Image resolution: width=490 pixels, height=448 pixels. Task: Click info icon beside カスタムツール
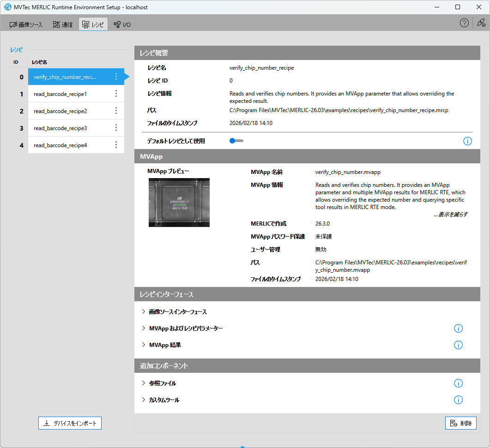(458, 400)
